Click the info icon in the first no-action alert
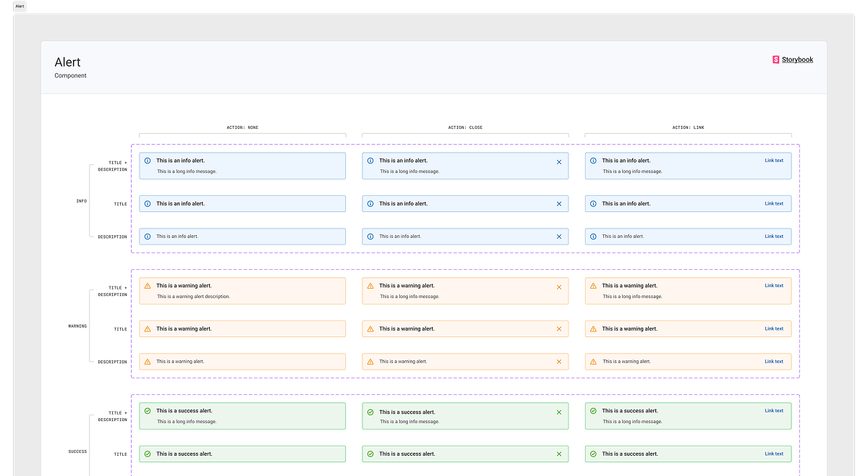 [148, 161]
